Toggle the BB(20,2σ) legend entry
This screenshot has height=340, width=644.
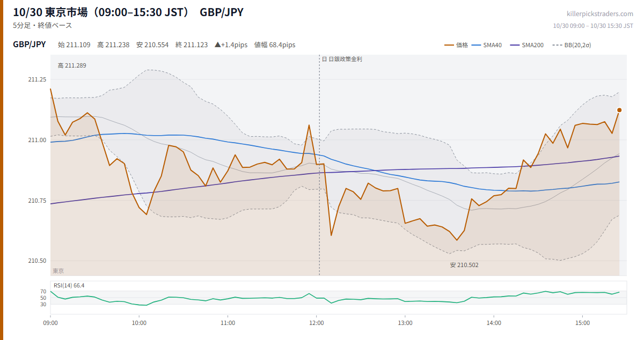point(572,45)
